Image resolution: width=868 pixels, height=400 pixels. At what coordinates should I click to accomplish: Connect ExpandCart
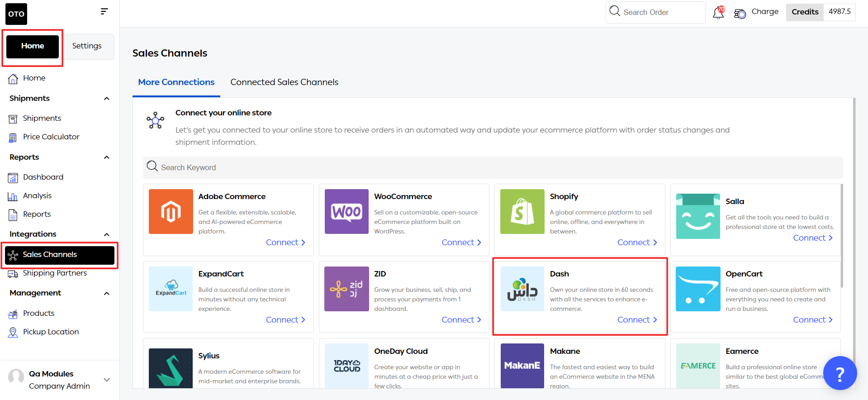[x=285, y=320]
